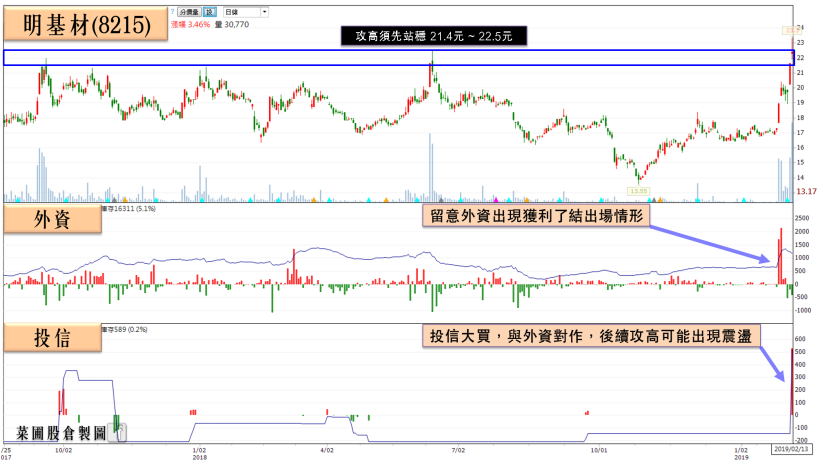Click the 10/02 date axis label
820x462 pixels.
click(x=63, y=450)
